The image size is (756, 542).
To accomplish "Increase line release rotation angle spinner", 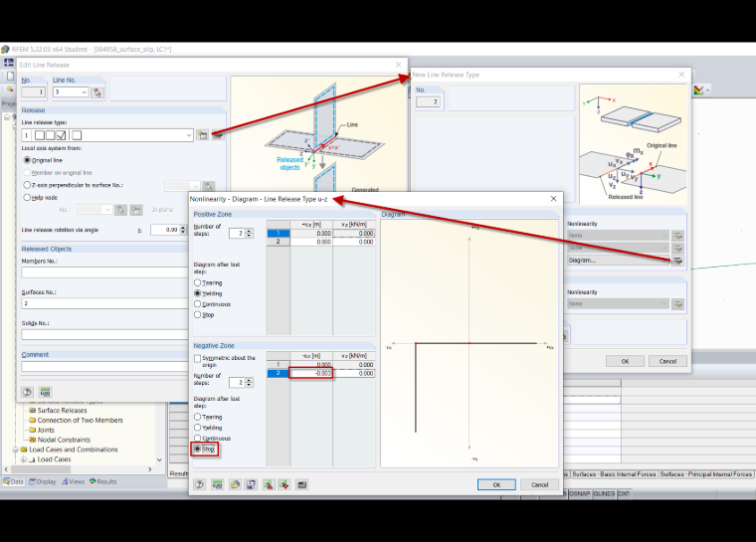I will 183,228.
